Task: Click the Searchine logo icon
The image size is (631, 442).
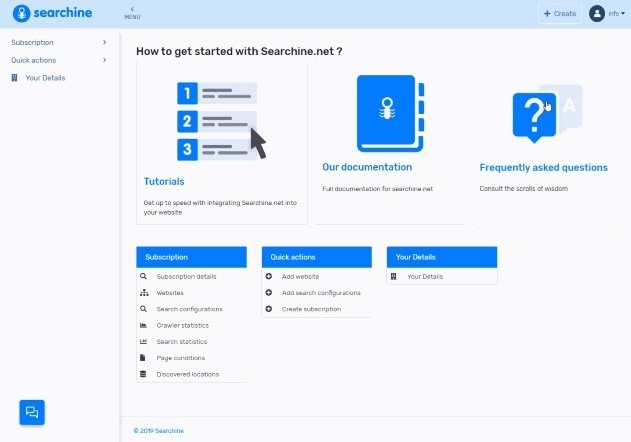Action: (x=21, y=13)
